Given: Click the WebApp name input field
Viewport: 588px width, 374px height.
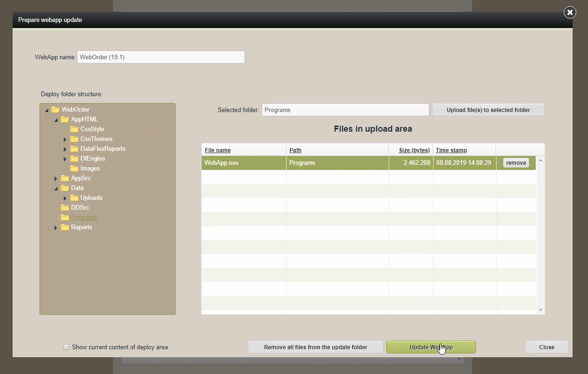Looking at the screenshot, I should (x=161, y=57).
